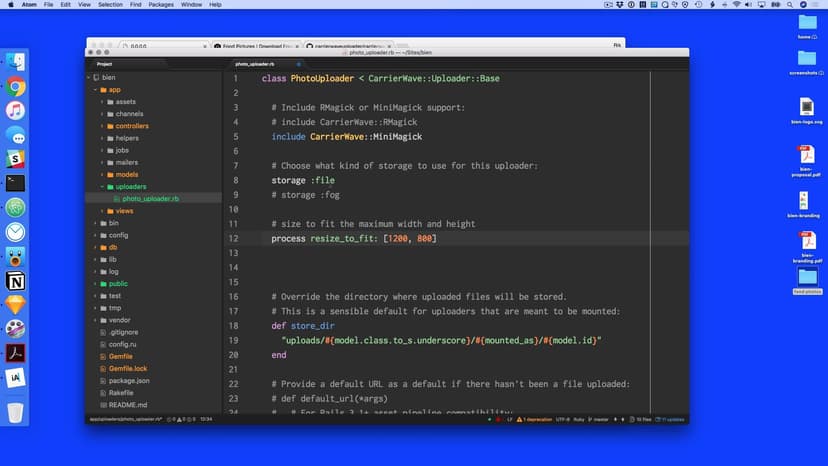Open the Selection menu in menu bar

[110, 5]
